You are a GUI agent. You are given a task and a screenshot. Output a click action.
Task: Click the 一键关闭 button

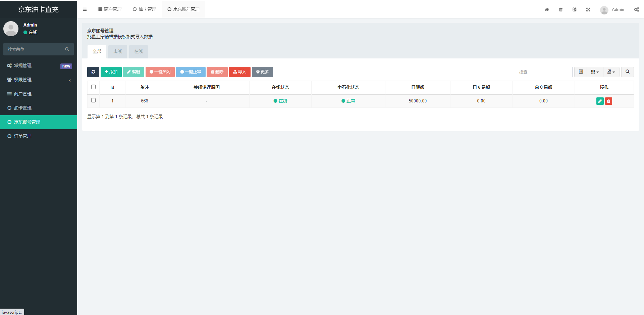pyautogui.click(x=160, y=72)
